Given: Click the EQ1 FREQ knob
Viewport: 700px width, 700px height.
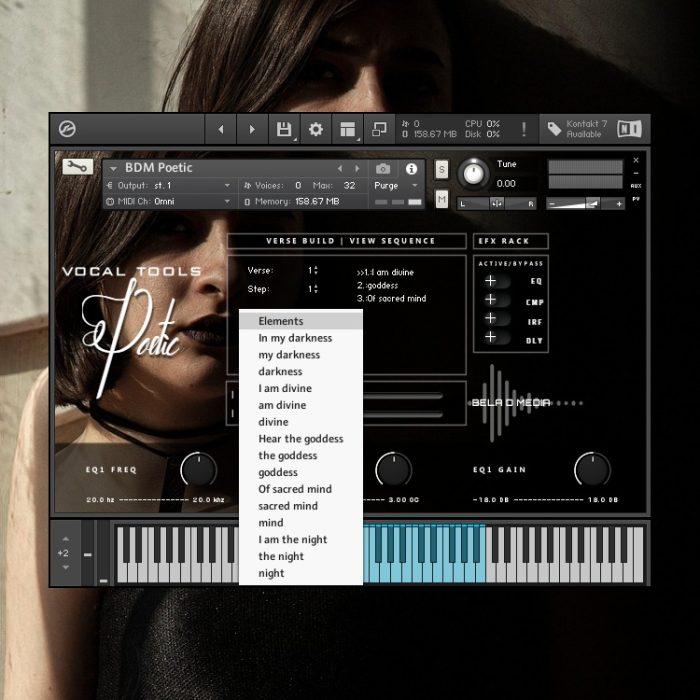Looking at the screenshot, I should pos(199,470).
